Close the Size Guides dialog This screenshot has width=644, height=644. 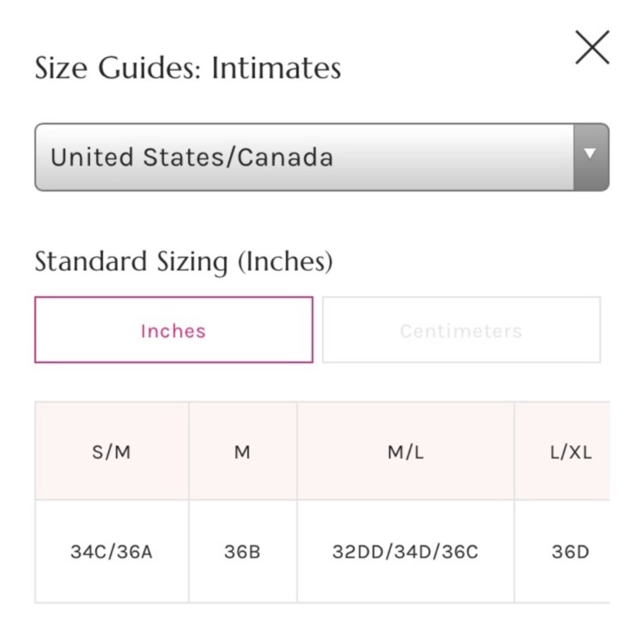tap(592, 48)
